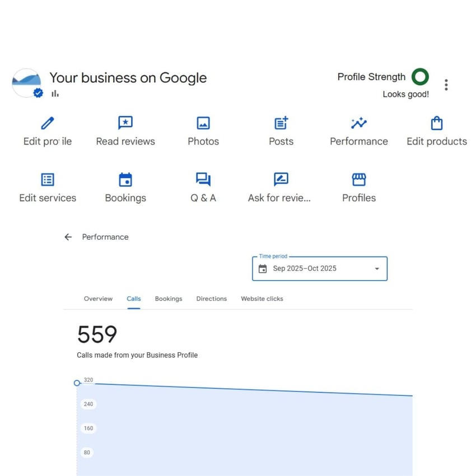This screenshot has width=476, height=476.
Task: Open Read reviews starred icon
Action: (125, 123)
